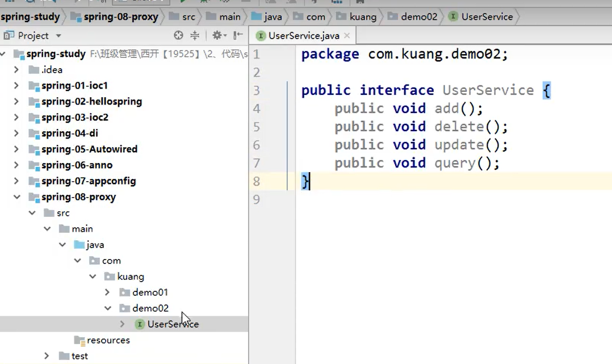Collapse the java folder arrow
This screenshot has height=364, width=612.
click(x=62, y=245)
